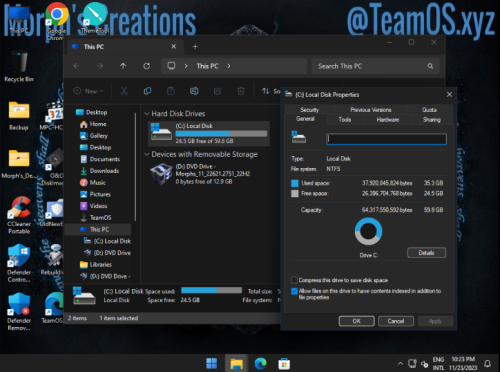Collapse the Hard Disk Drives group
500x372 pixels.
pos(146,114)
